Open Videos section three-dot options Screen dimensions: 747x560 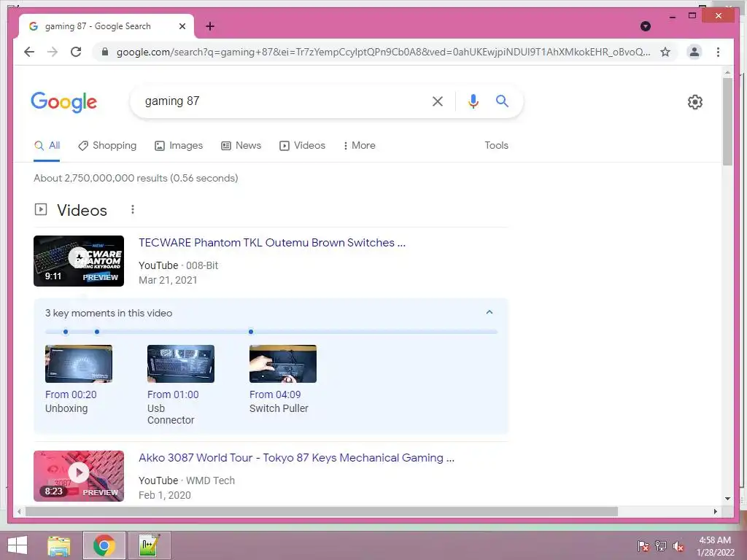click(133, 209)
